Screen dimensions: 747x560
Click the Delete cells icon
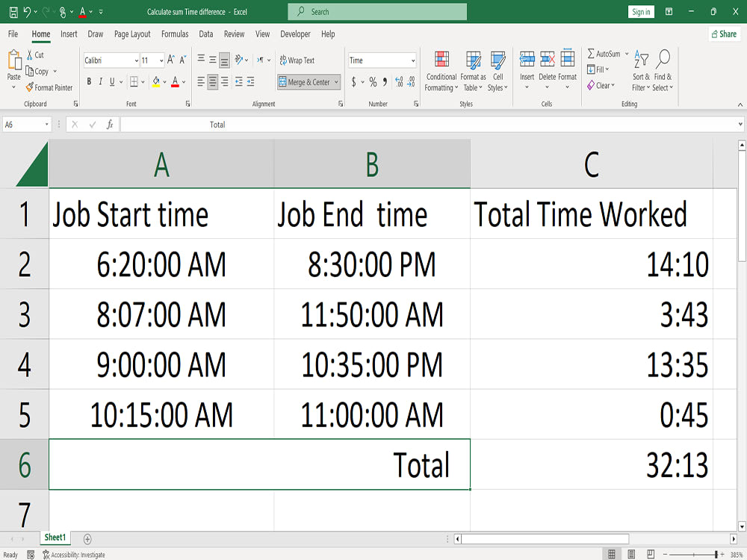[547, 59]
